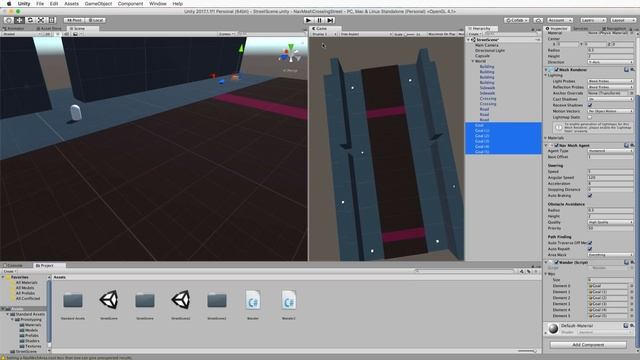
Task: Open the File menu
Action: (40, 4)
